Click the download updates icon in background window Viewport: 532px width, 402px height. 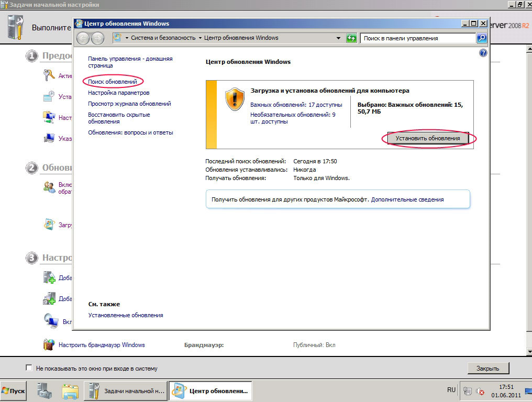click(x=49, y=224)
